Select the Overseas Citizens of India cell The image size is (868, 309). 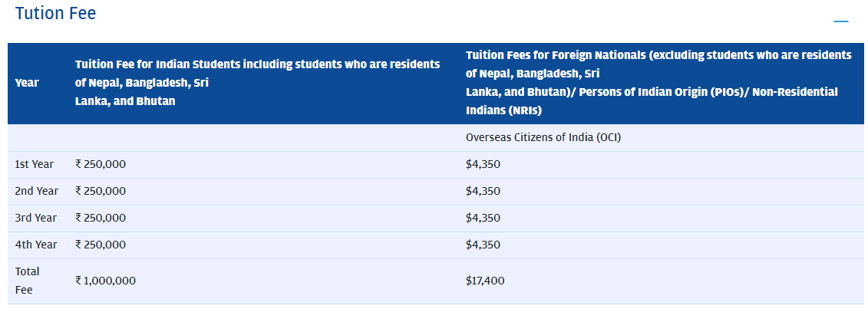pos(543,138)
